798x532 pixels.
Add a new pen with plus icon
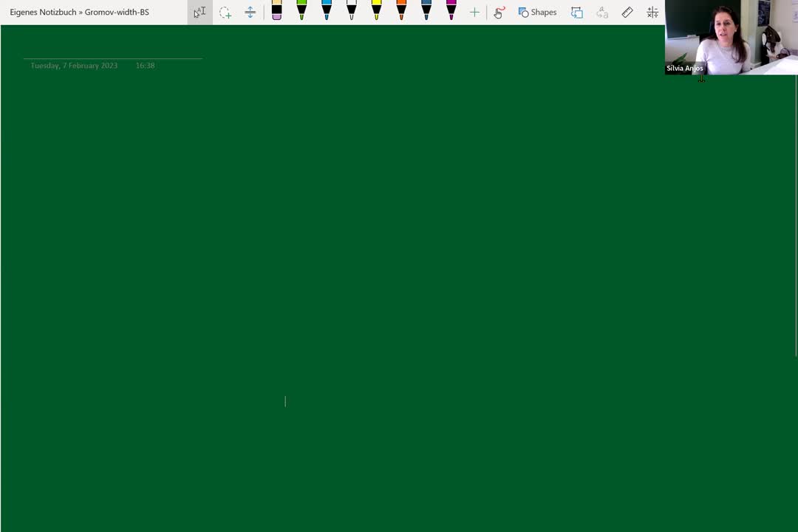[x=474, y=13]
